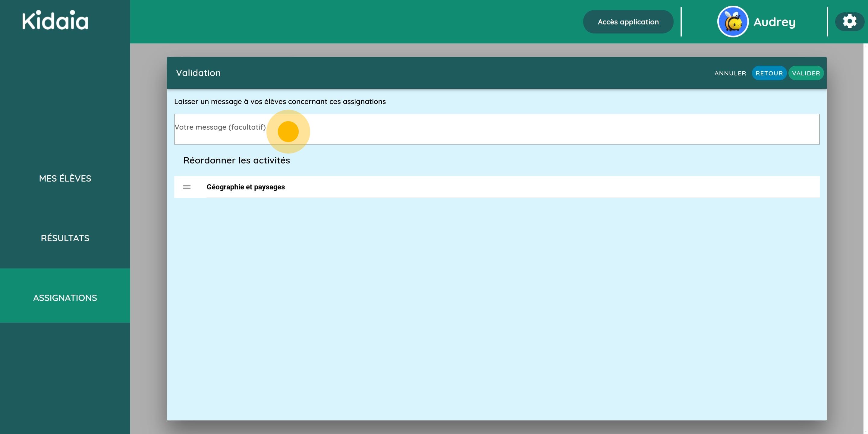
Task: Click the page scrollbar on the right edge
Action: tap(865, 236)
